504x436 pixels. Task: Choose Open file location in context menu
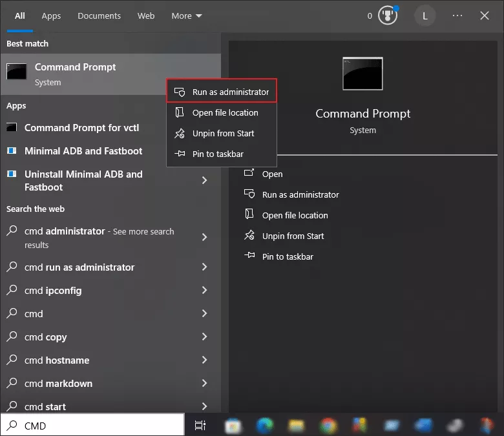222,113
